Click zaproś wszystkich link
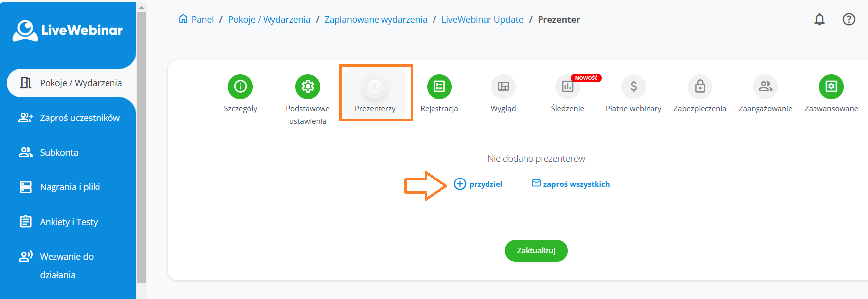The height and width of the screenshot is (299, 868). pyautogui.click(x=571, y=184)
